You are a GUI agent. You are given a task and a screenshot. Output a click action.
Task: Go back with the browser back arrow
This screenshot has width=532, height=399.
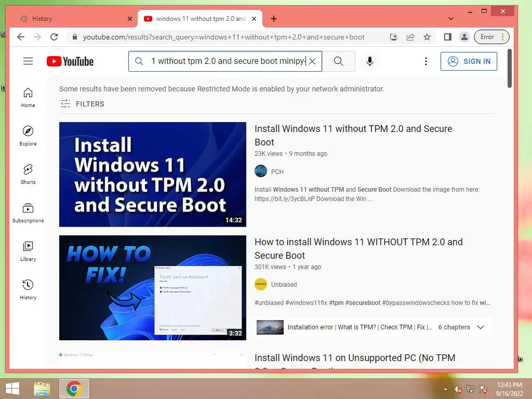(21, 37)
